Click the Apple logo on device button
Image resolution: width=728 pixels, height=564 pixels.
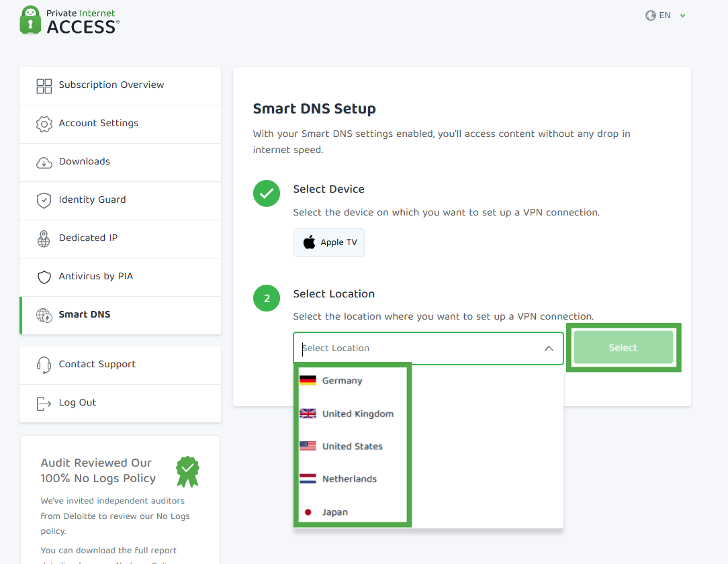click(309, 242)
